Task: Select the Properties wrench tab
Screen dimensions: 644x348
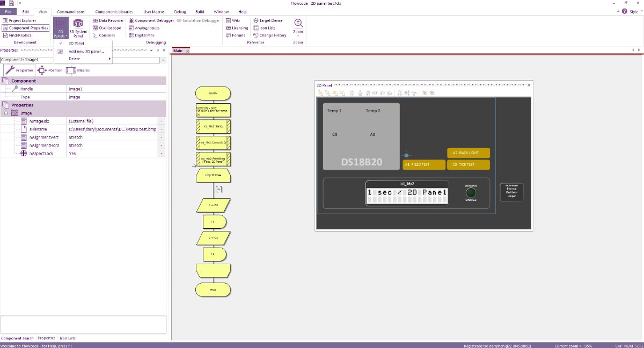Action: [x=19, y=70]
